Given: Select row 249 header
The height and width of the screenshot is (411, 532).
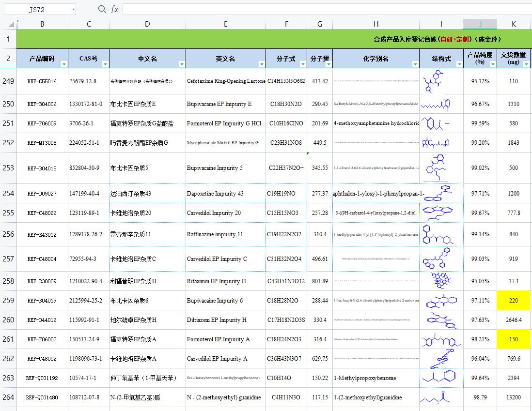Looking at the screenshot, I should click(x=8, y=81).
